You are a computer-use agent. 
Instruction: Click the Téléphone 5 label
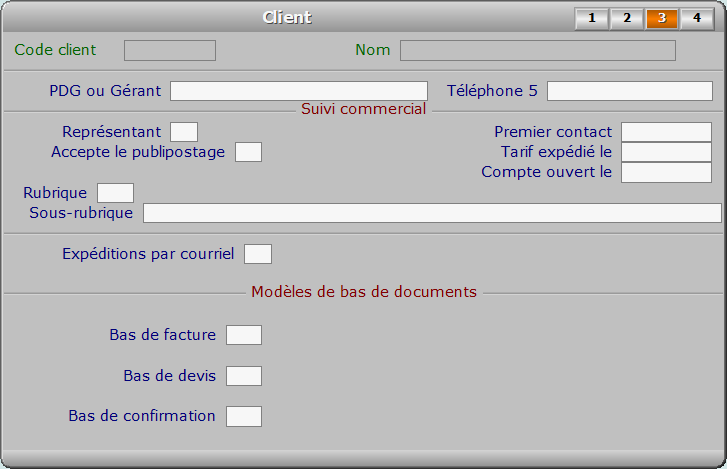(x=492, y=91)
